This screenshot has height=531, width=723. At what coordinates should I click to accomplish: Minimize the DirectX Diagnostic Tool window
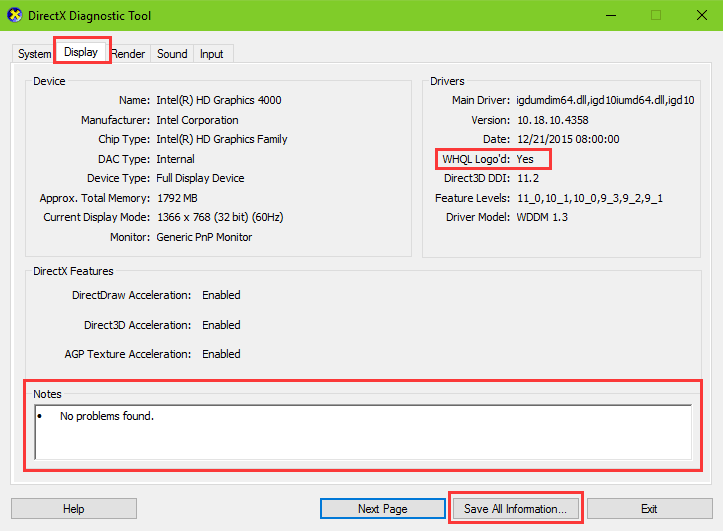[611, 15]
